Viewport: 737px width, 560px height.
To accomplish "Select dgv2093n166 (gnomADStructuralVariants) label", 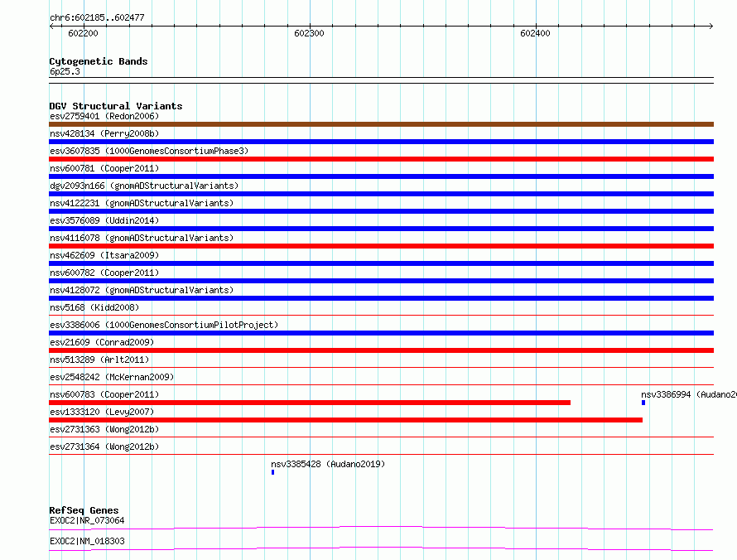I will pyautogui.click(x=144, y=186).
